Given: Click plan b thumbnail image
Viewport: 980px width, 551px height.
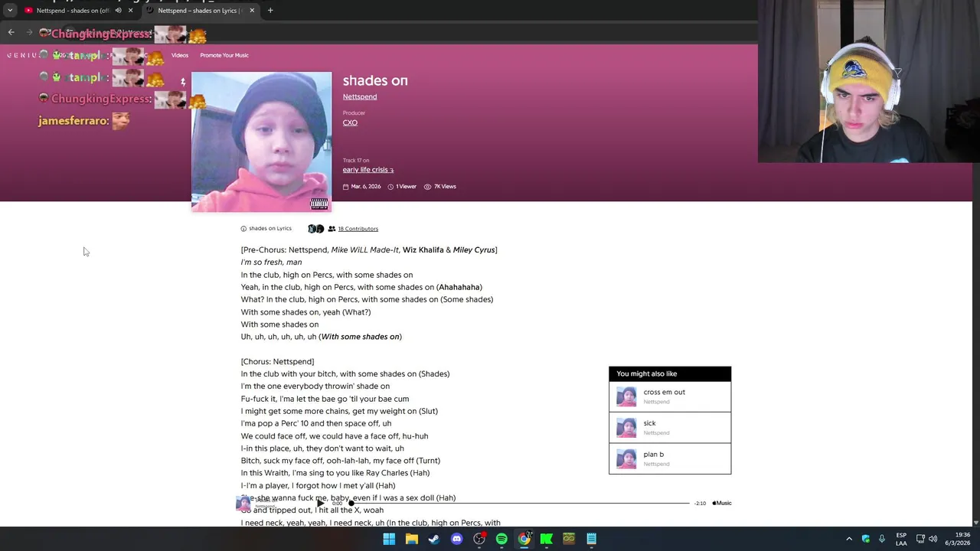Looking at the screenshot, I should pyautogui.click(x=626, y=458).
